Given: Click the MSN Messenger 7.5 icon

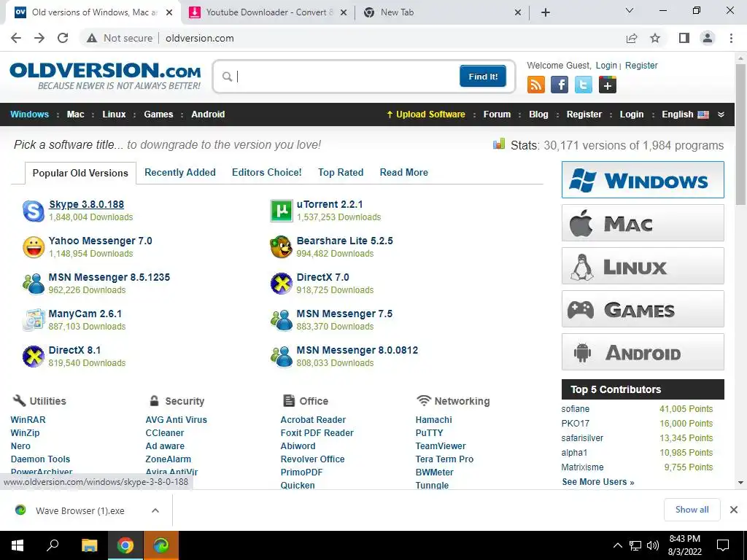Looking at the screenshot, I should pos(282,320).
